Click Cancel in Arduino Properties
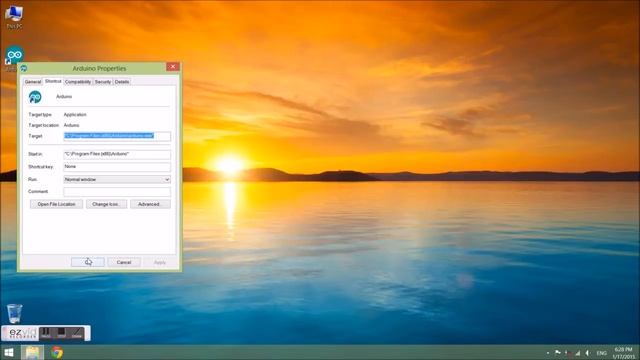The width and height of the screenshot is (640, 360). pos(124,262)
